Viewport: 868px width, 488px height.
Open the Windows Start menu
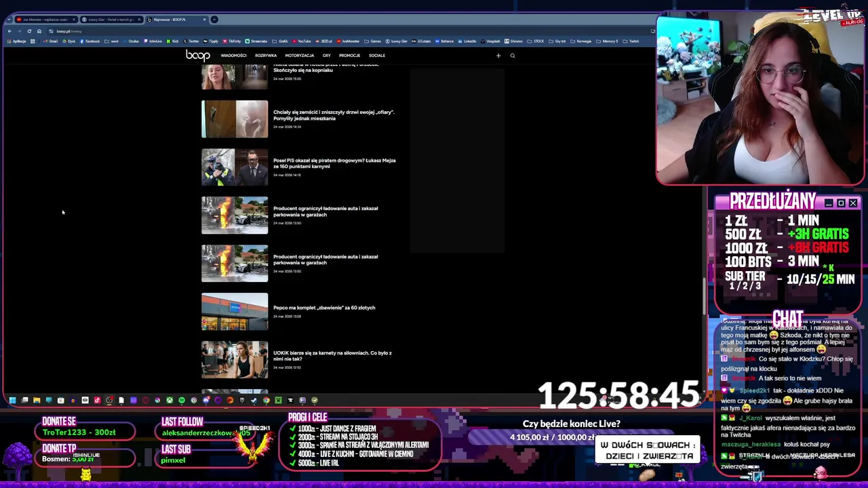coord(12,400)
